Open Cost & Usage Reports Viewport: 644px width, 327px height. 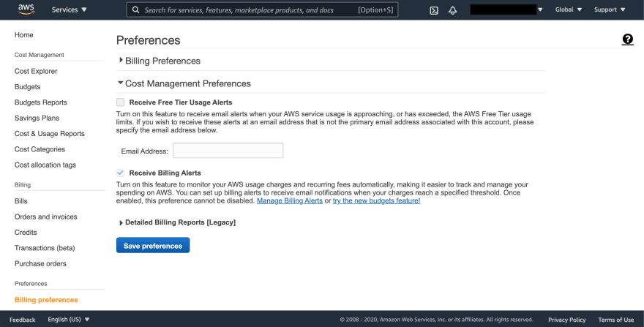point(50,134)
